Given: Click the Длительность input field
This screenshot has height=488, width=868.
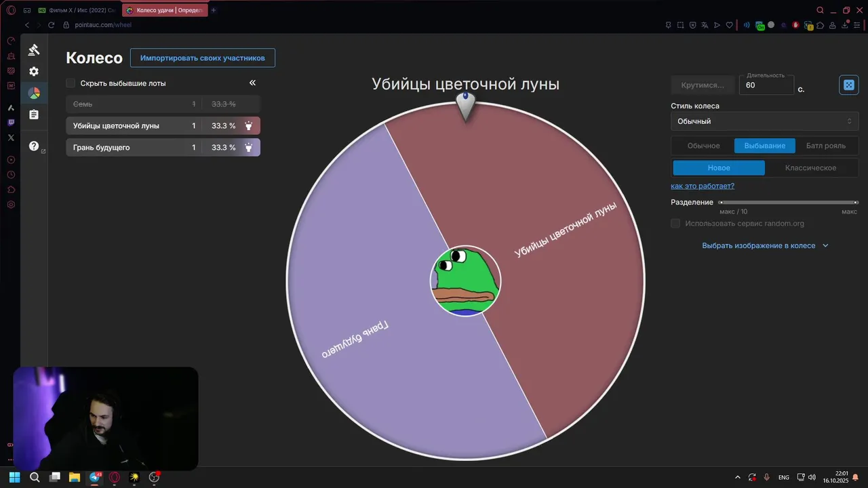Looking at the screenshot, I should [x=766, y=85].
